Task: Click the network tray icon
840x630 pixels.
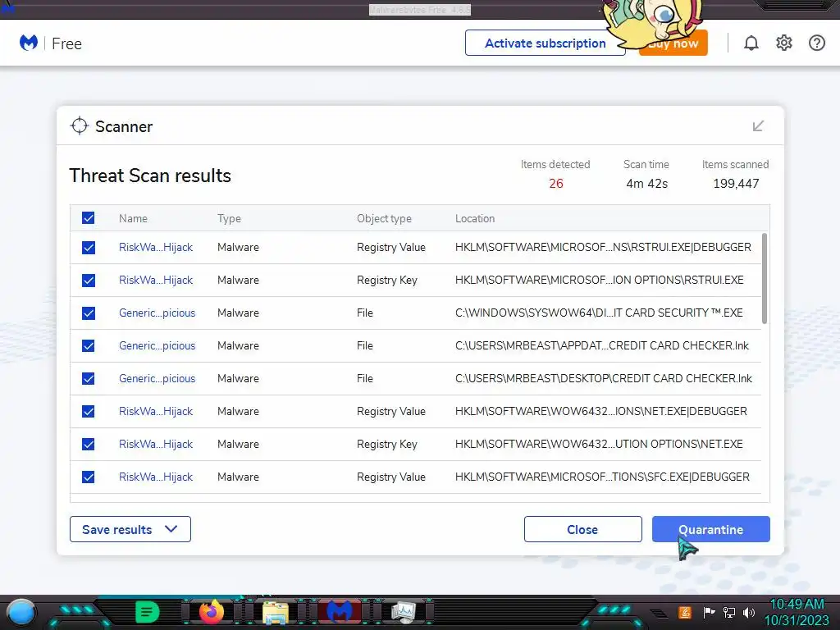Action: coord(729,612)
